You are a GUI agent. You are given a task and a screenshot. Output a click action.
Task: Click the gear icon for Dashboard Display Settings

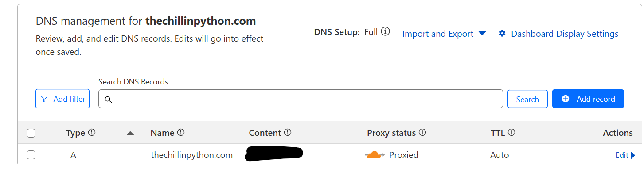pos(502,34)
